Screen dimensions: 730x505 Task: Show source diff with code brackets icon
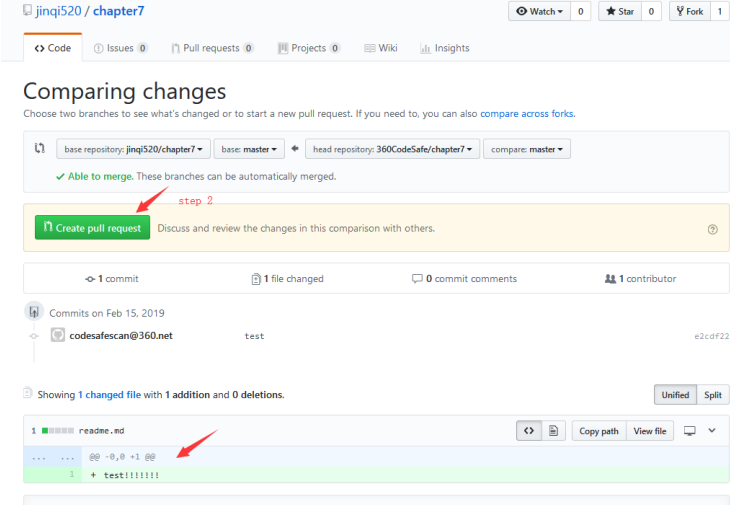coord(529,431)
